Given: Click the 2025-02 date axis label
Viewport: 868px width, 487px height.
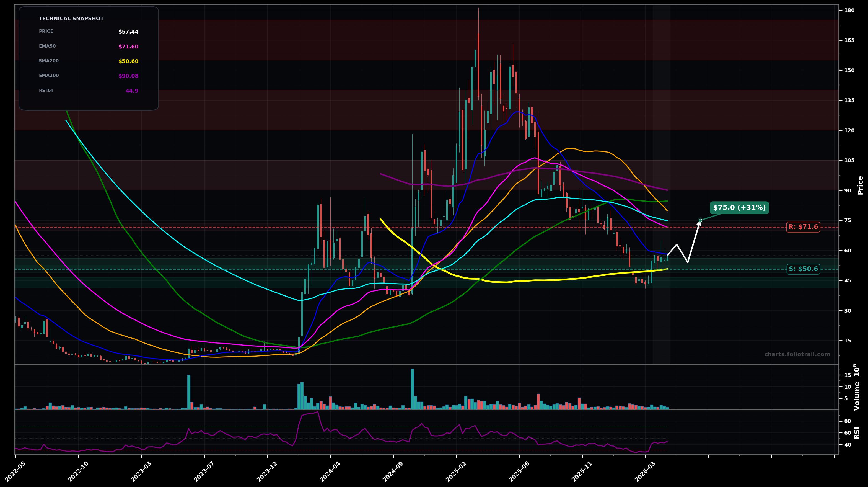Looking at the screenshot, I should tap(456, 471).
